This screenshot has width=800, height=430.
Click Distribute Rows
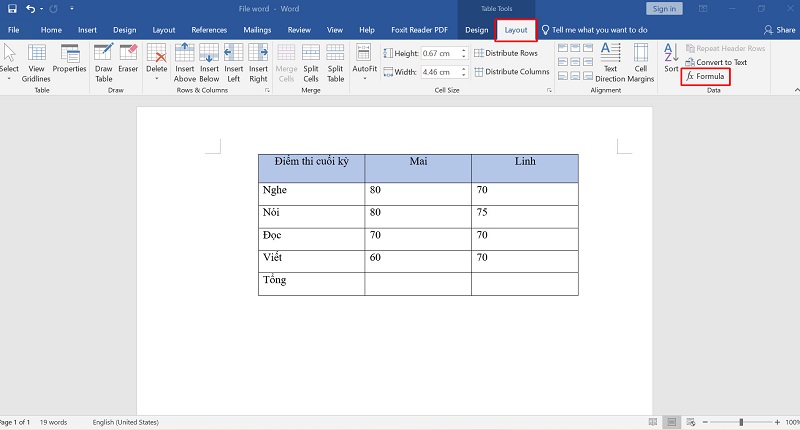[506, 53]
